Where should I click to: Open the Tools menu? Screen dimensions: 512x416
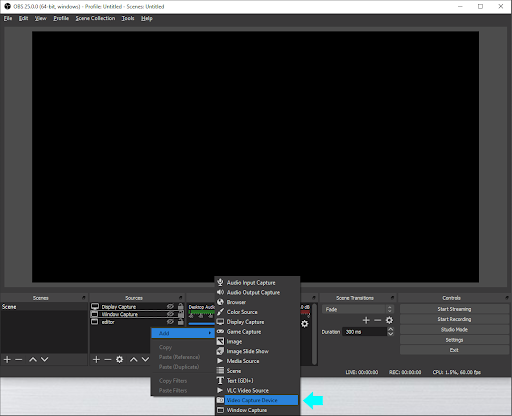128,18
